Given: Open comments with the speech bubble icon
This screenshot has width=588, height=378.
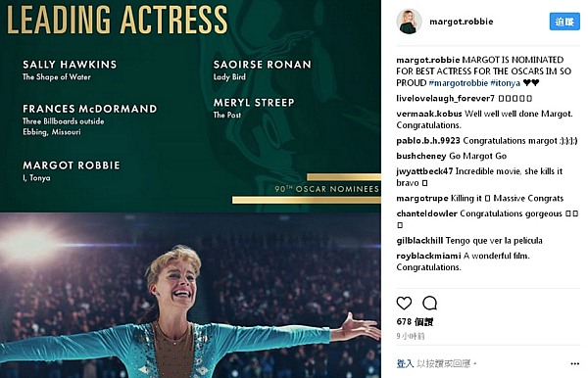Looking at the screenshot, I should (x=429, y=303).
